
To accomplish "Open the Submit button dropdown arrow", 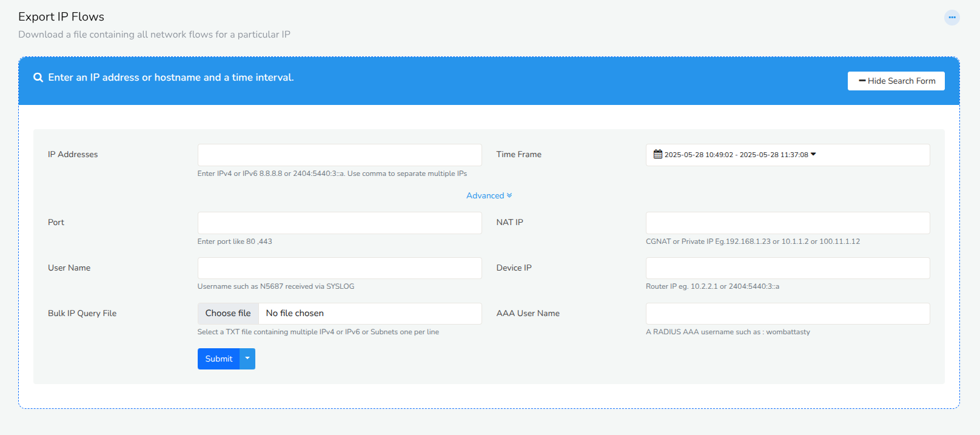I will coord(247,359).
